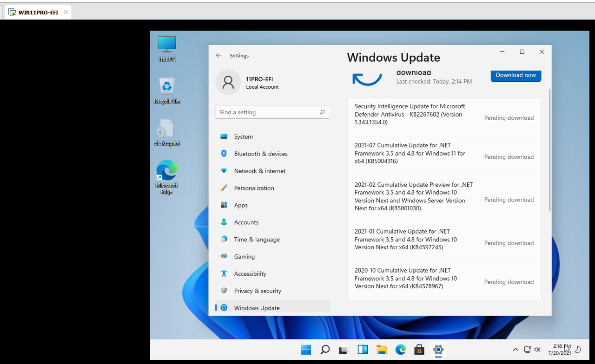Screen dimensions: 595x364
Task: Open the System settings category
Action: tap(273, 136)
